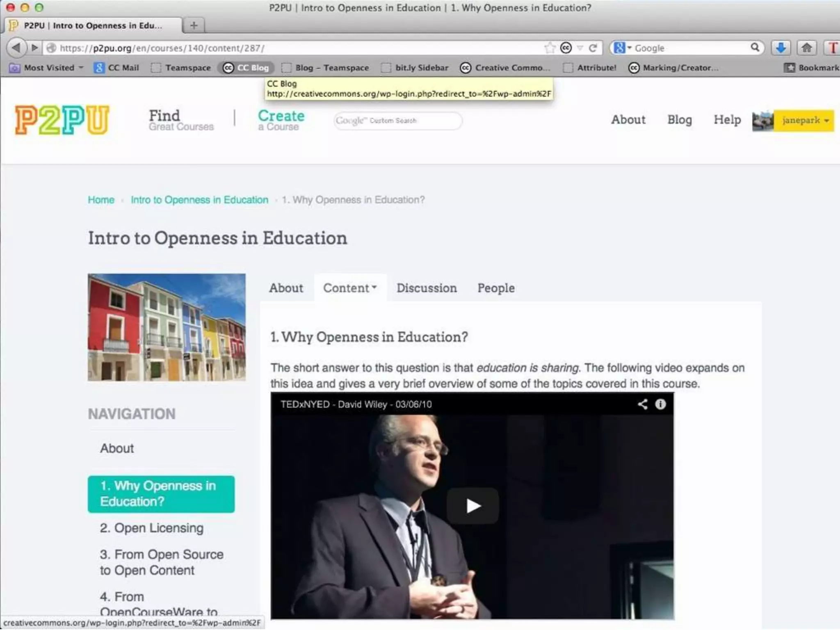Click the browser home icon
Image resolution: width=840 pixels, height=630 pixels.
[806, 48]
